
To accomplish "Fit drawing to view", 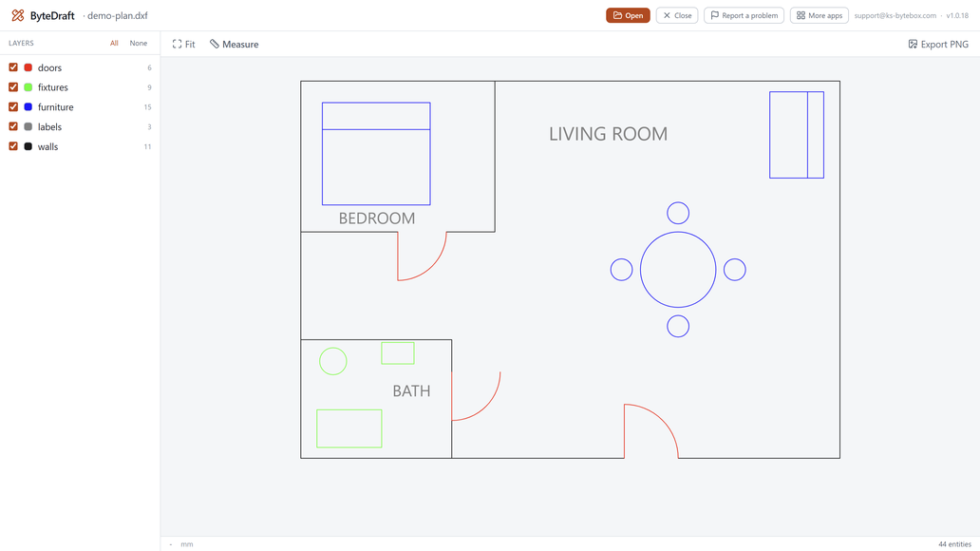I will point(184,45).
